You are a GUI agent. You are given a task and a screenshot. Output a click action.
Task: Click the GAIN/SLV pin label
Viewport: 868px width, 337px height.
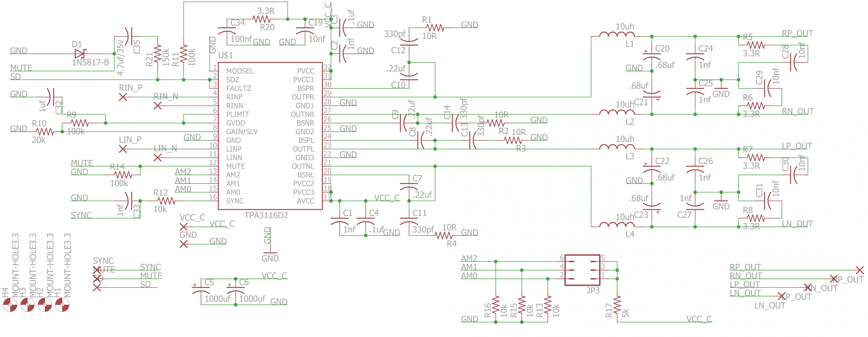[242, 132]
